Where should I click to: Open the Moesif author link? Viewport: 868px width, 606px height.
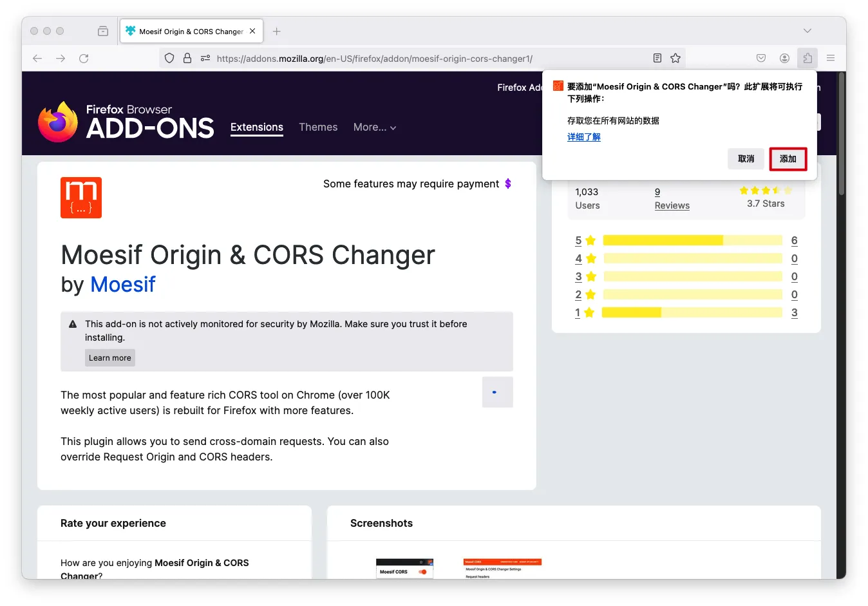123,285
